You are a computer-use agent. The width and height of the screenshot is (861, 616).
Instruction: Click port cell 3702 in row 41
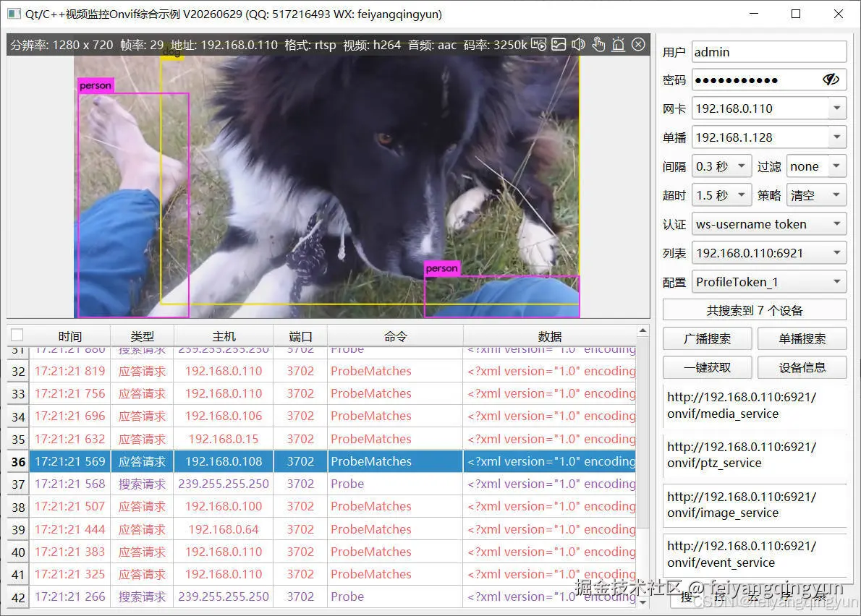300,574
